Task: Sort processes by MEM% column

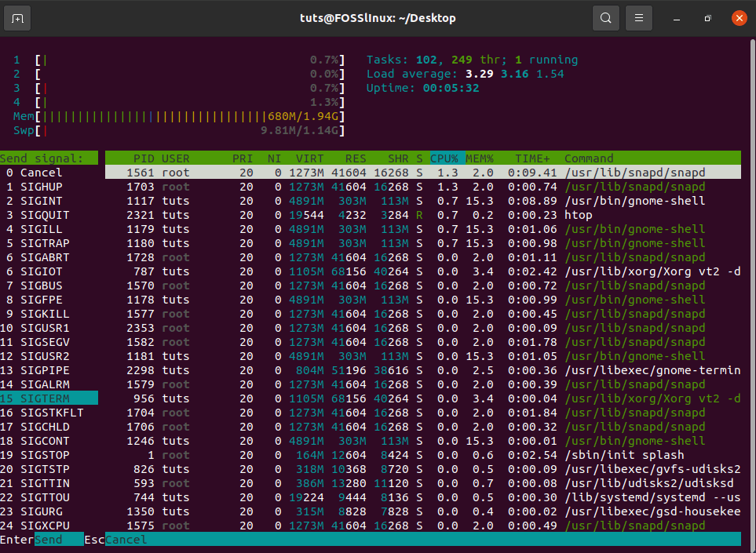Action: tap(479, 158)
